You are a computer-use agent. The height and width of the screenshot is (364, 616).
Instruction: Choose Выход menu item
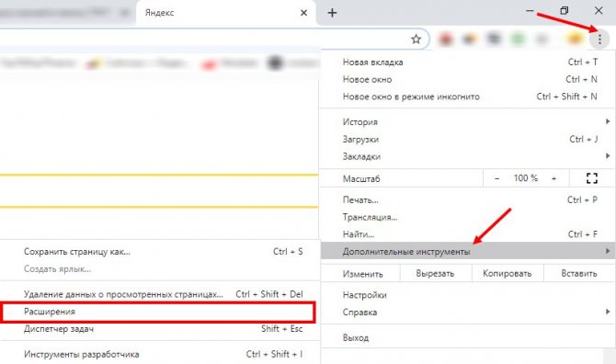point(467,337)
